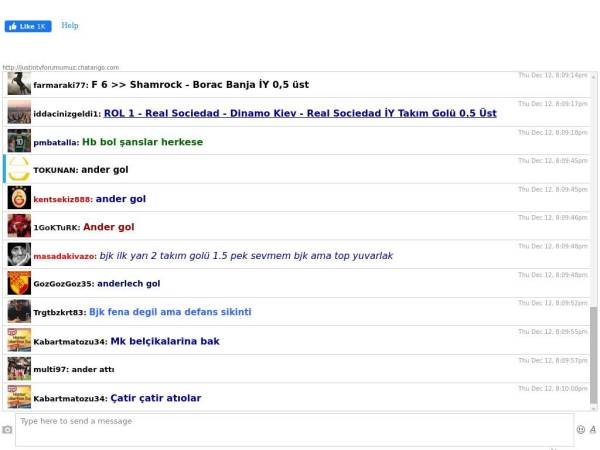The image size is (600, 450).
Task: Open the Help link
Action: pyautogui.click(x=70, y=26)
